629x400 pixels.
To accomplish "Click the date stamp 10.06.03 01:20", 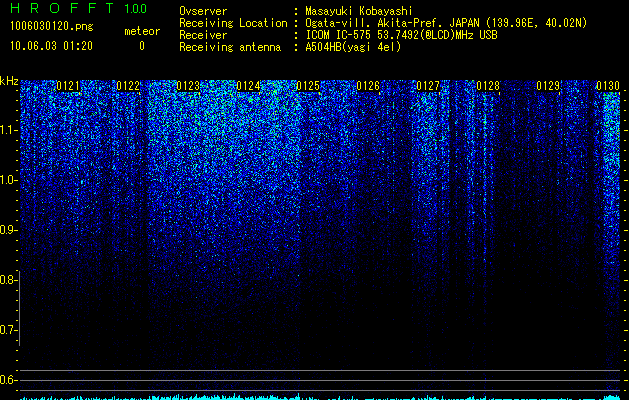I will click(51, 46).
